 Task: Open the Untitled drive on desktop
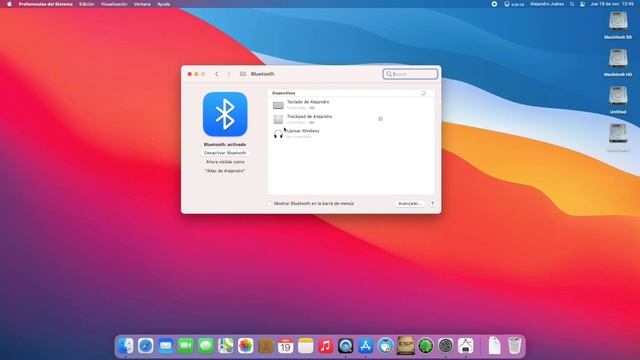(x=618, y=100)
